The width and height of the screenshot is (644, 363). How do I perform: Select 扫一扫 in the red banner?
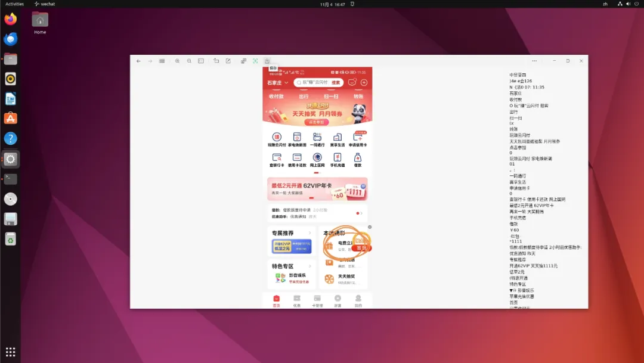[331, 97]
